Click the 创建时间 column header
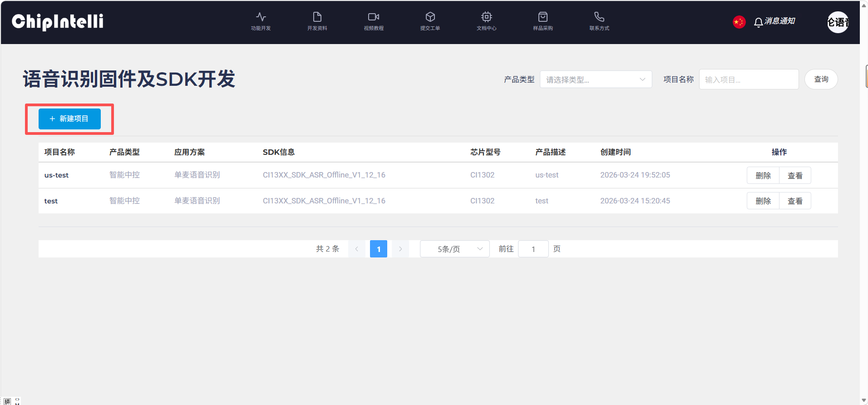868x405 pixels. coord(616,152)
